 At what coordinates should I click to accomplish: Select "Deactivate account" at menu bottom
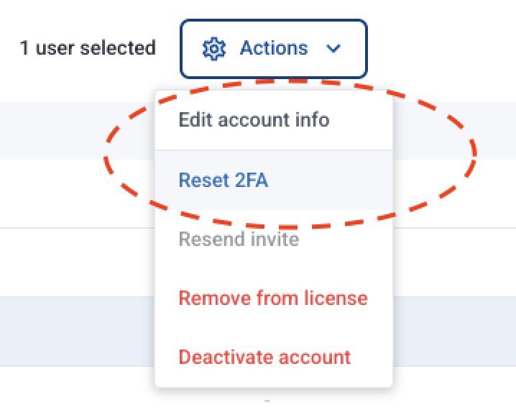[x=264, y=357]
